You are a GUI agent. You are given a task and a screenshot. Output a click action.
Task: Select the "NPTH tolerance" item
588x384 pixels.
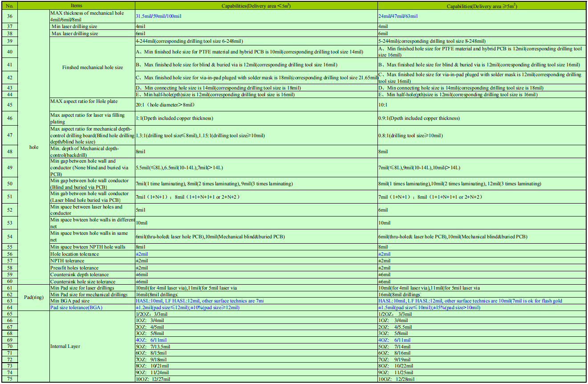pos(92,261)
